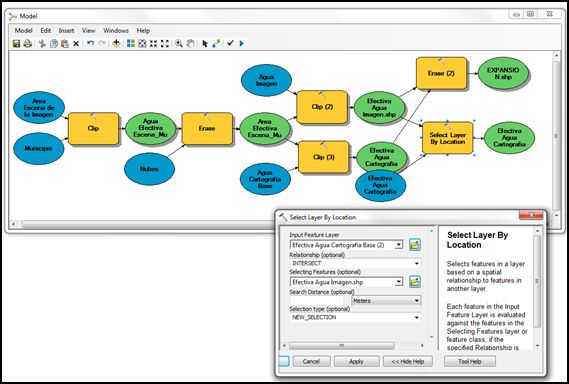Screen dimensions: 569x384
Task: Save the model with the disk icon
Action: (16, 44)
